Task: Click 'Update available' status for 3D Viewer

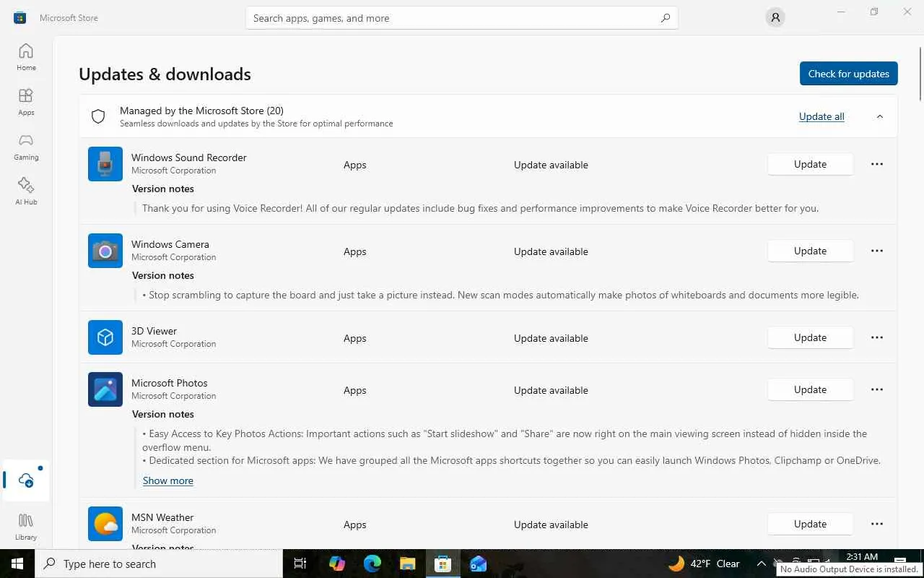Action: pos(551,338)
